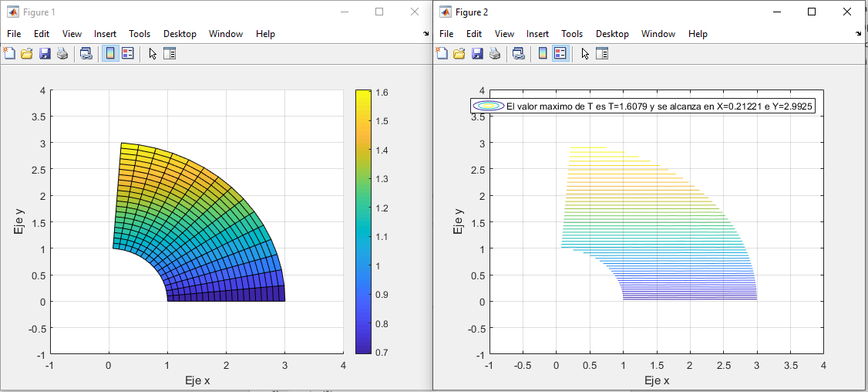Image resolution: width=868 pixels, height=392 pixels.
Task: Click Open File icon in Figure 1 toolbar
Action: coord(26,53)
